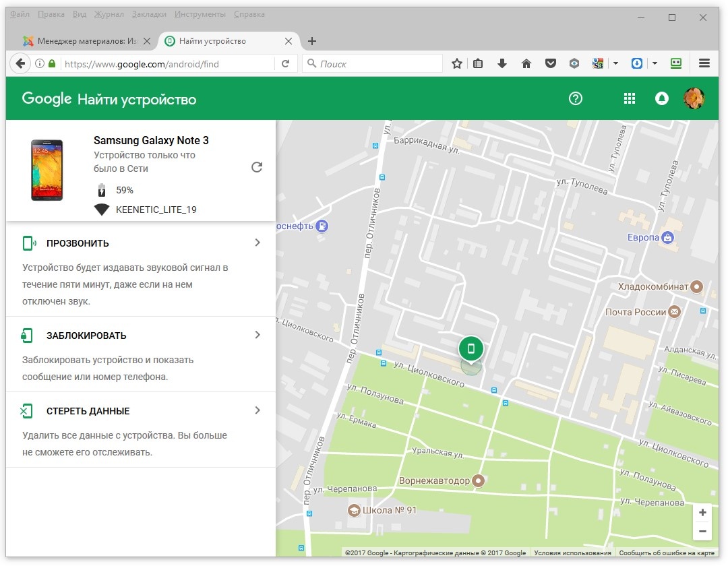Open the blue download extension dropdown arrow
The width and height of the screenshot is (728, 568).
click(655, 63)
